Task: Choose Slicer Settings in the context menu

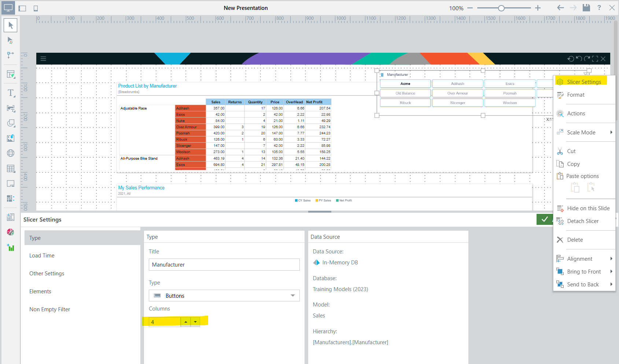Action: 584,82
